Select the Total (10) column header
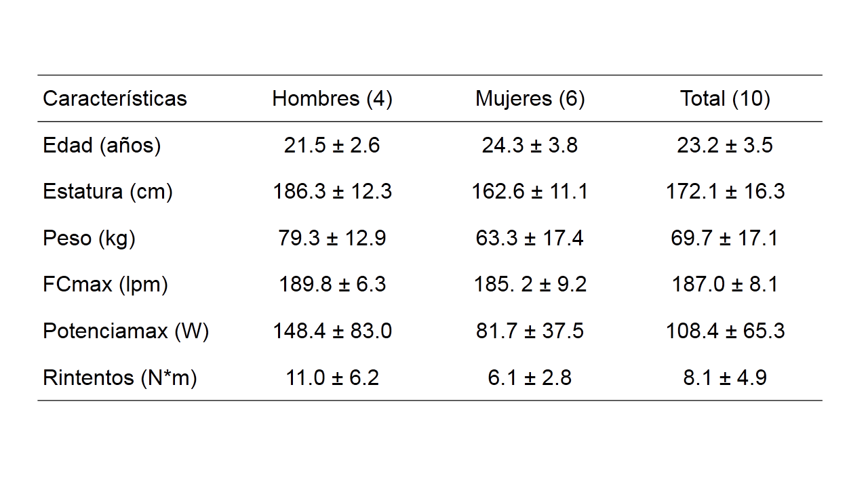This screenshot has height=488, width=868. [x=725, y=99]
